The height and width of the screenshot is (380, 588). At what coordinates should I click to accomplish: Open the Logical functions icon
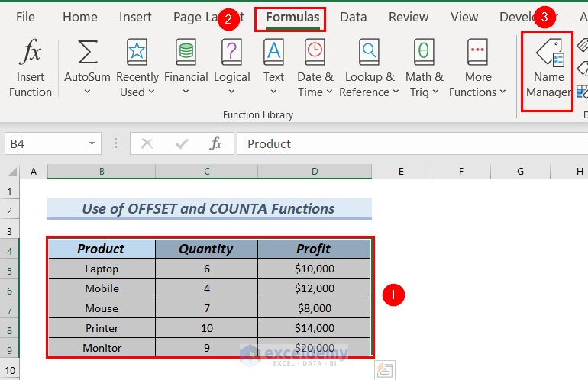pyautogui.click(x=231, y=53)
